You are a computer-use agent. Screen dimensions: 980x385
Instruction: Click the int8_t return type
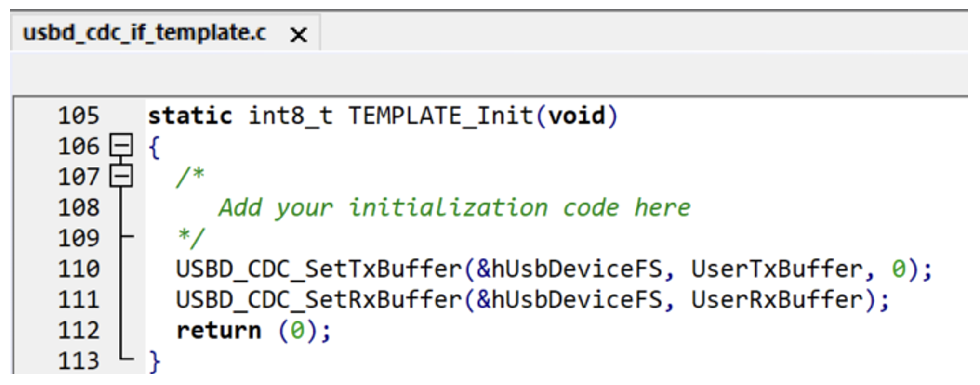click(x=290, y=116)
